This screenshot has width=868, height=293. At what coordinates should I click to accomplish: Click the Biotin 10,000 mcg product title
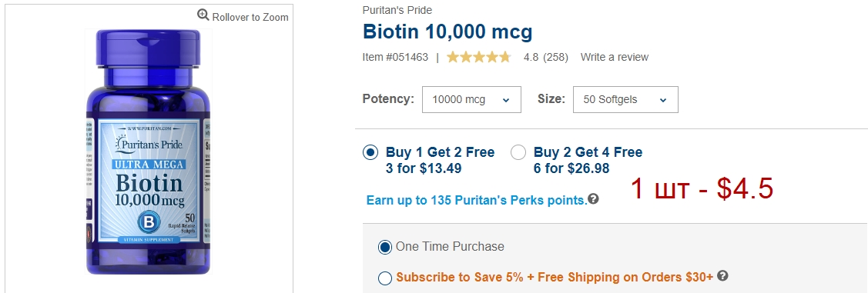pyautogui.click(x=447, y=32)
